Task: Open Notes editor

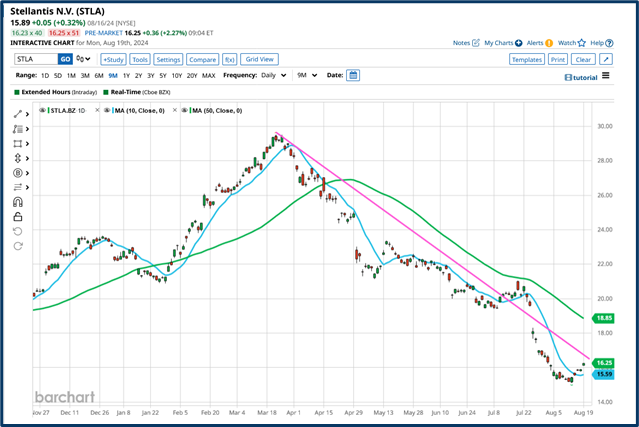Action: [466, 43]
